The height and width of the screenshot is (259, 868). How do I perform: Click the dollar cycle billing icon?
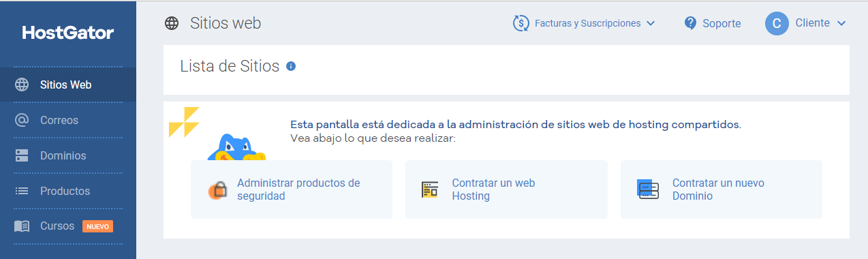[x=521, y=23]
